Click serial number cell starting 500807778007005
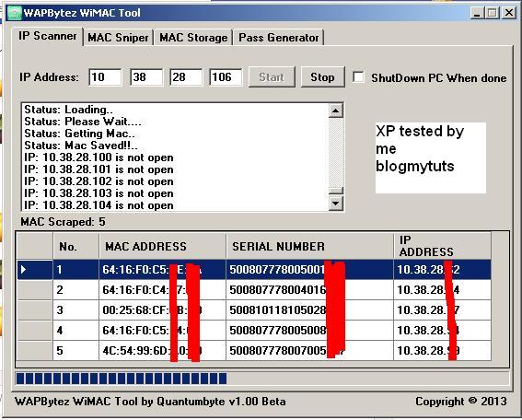Viewport: 522px width, 420px height. point(309,350)
